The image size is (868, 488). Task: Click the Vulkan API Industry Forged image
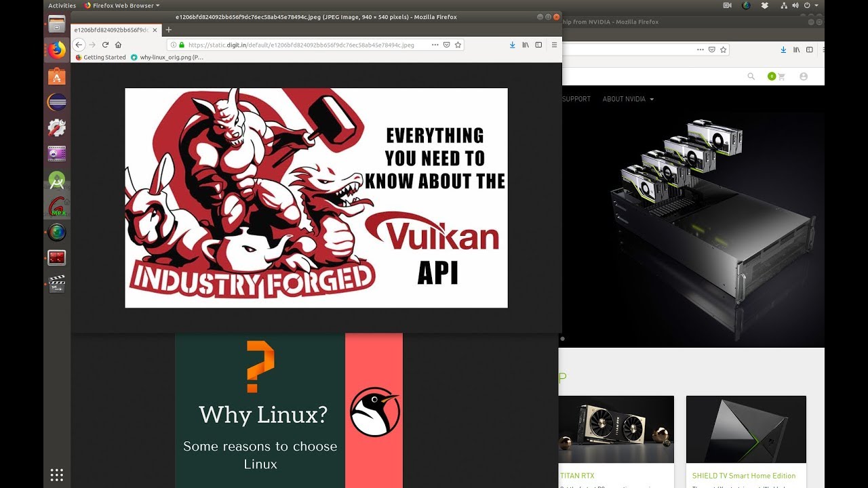click(316, 198)
